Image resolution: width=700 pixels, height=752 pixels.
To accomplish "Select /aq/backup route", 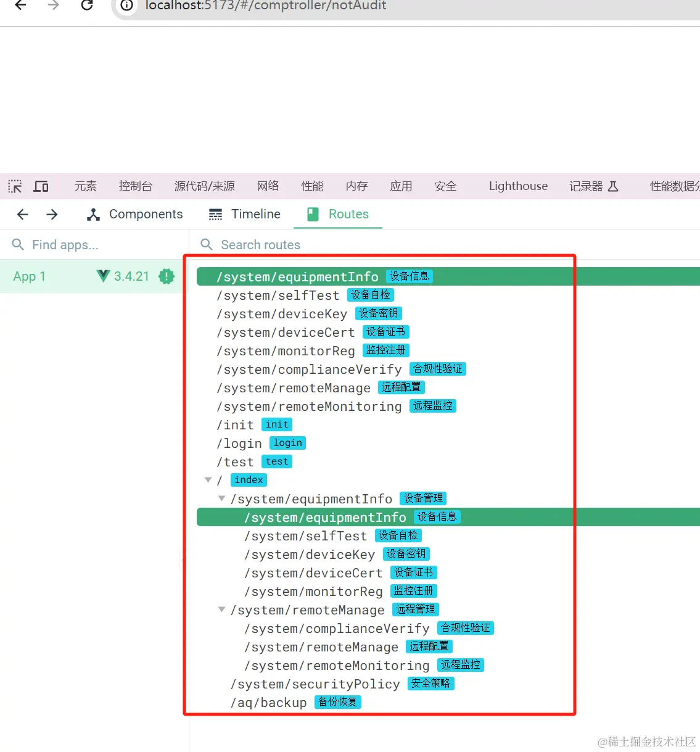I will click(448, 702).
